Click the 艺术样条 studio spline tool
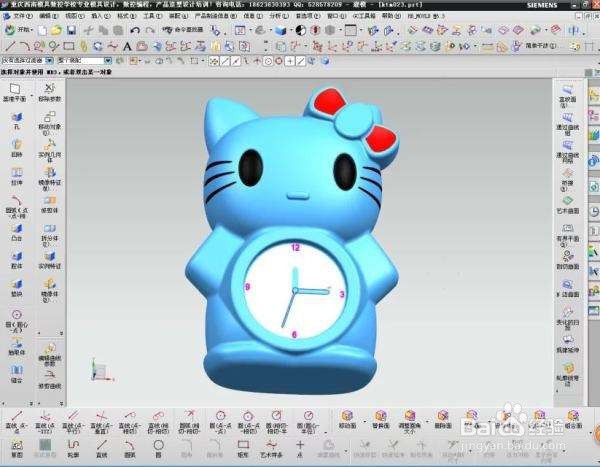Screen dimensions: 600x467 [x=271, y=449]
